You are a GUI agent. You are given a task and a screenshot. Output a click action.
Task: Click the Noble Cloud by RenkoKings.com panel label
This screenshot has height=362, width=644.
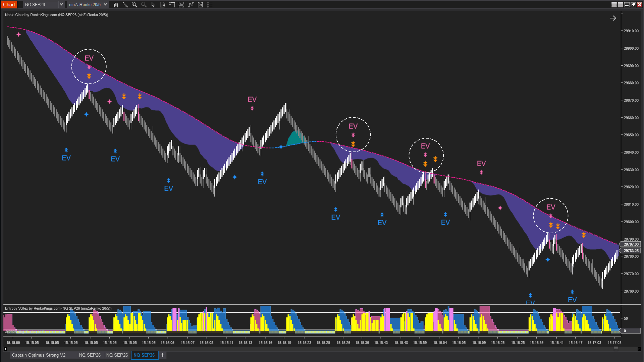pyautogui.click(x=56, y=15)
